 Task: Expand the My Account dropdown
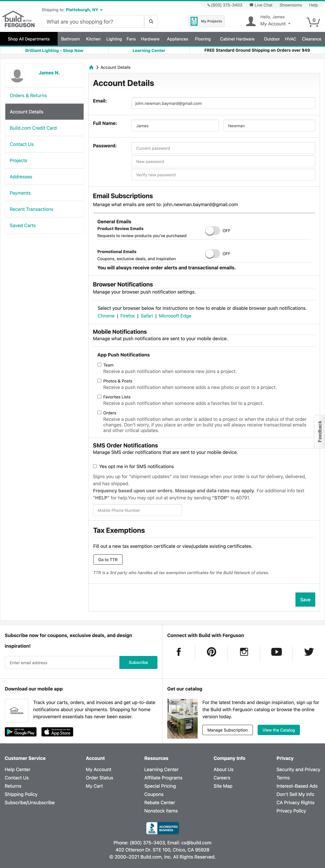click(x=275, y=24)
